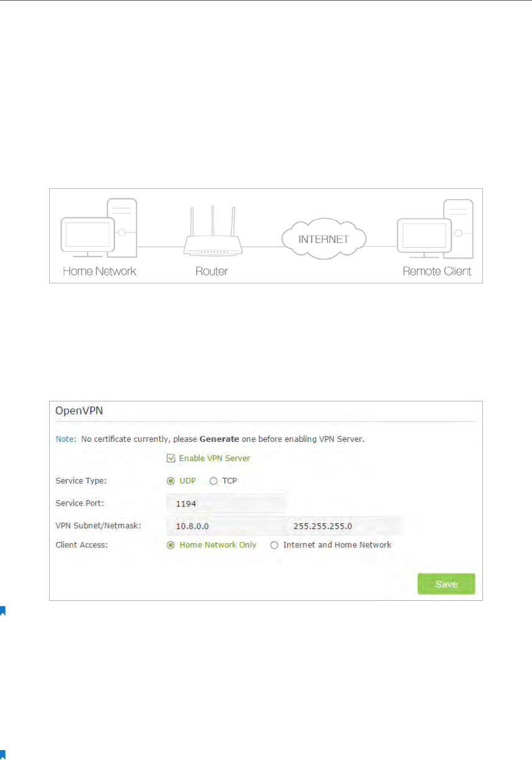Click the Generate certificate link

pyautogui.click(x=219, y=439)
